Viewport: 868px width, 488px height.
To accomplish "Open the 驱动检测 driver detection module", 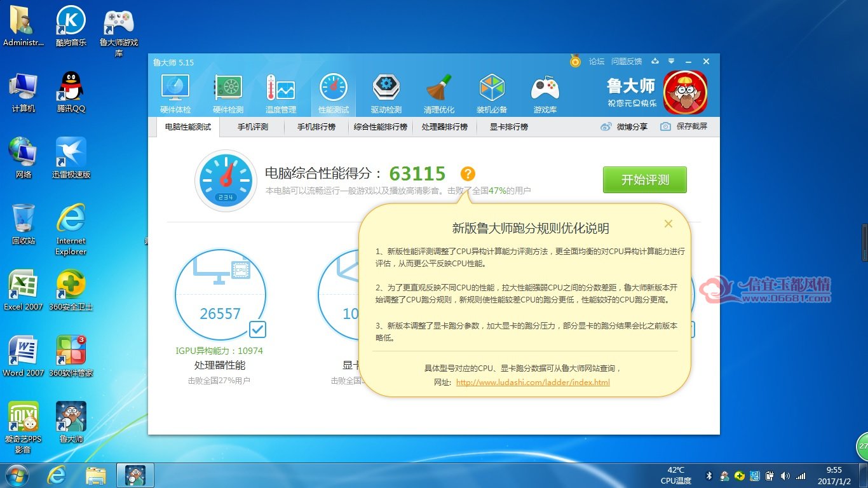I will (386, 94).
